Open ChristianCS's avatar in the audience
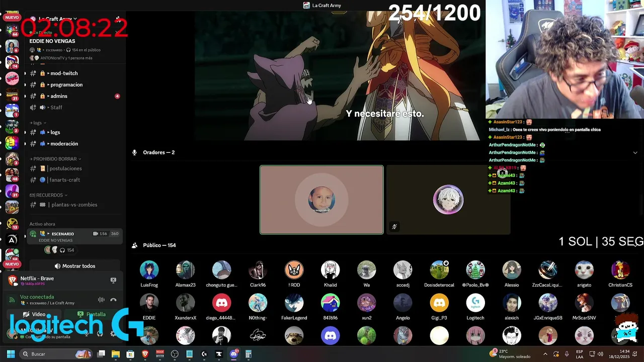Viewport: 644px width, 362px height. [x=620, y=270]
